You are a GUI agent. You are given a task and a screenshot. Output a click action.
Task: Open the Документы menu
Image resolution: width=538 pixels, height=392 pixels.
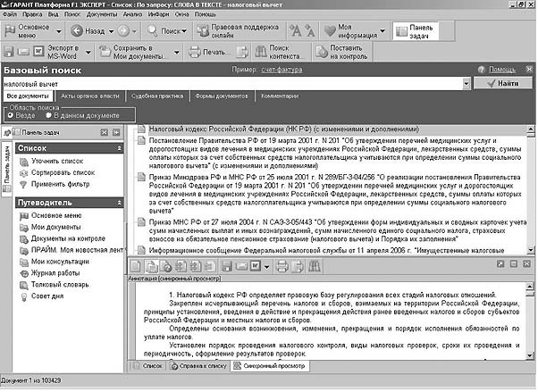pos(102,14)
